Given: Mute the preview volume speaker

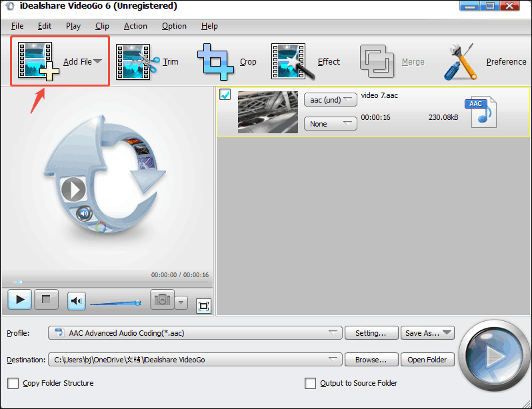Looking at the screenshot, I should 77,301.
